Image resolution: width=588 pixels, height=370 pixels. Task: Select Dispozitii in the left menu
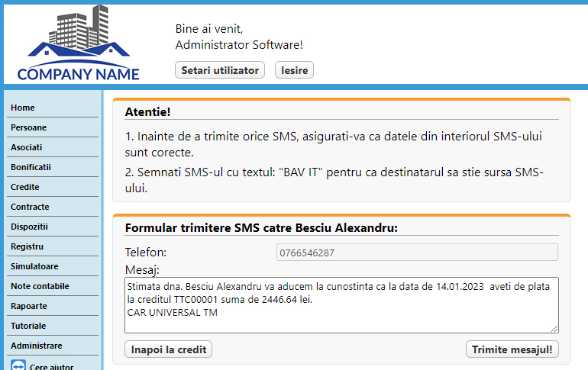(x=53, y=227)
